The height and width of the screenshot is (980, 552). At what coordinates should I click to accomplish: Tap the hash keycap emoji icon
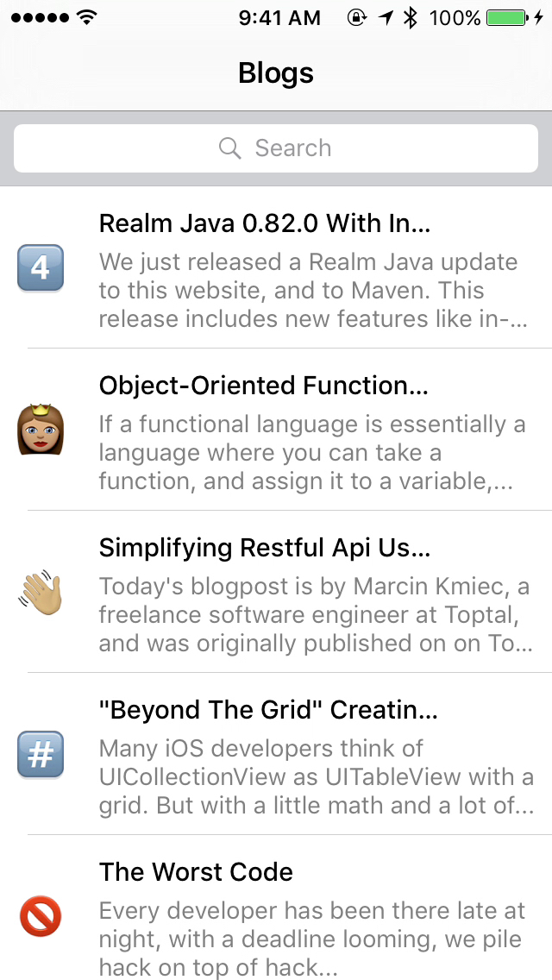pyautogui.click(x=41, y=754)
